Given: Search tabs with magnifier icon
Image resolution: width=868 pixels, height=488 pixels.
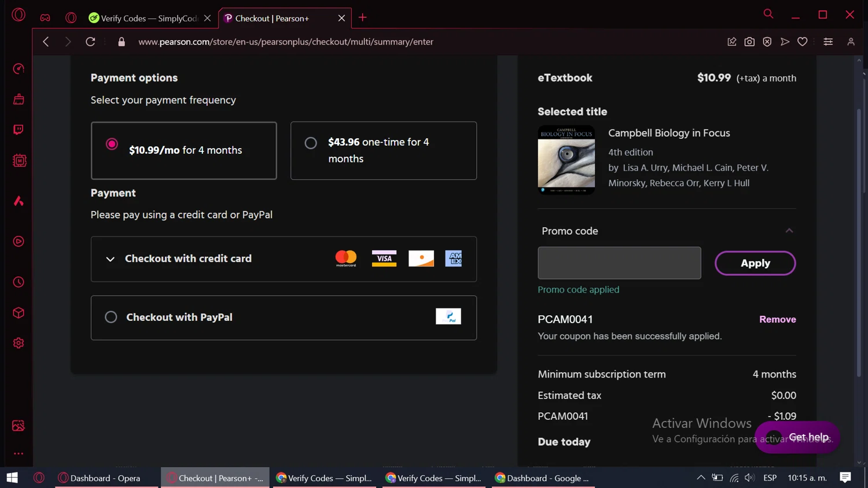Looking at the screenshot, I should point(768,14).
